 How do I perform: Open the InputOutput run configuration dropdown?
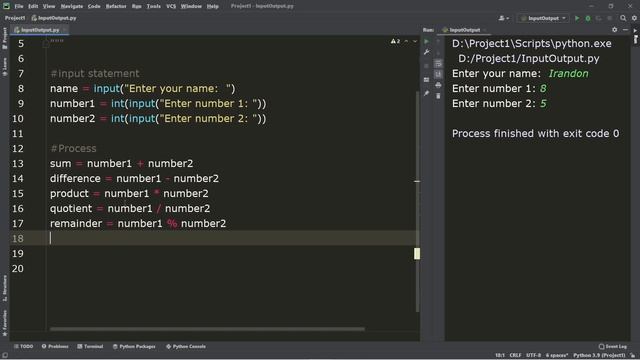point(543,18)
